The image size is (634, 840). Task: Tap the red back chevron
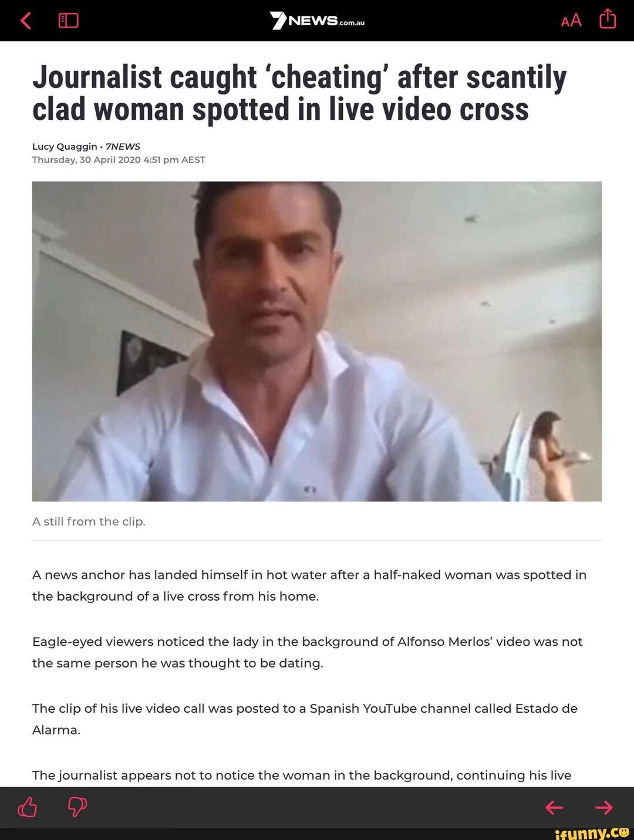(25, 21)
